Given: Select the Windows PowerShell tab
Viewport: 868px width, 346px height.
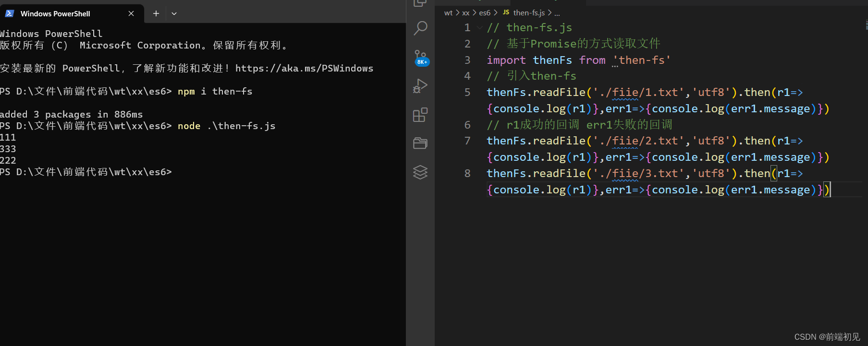Looking at the screenshot, I should point(72,13).
